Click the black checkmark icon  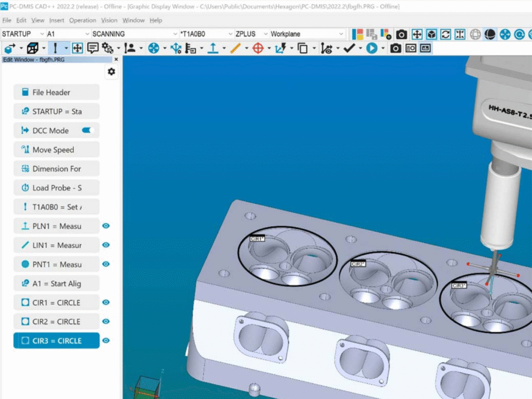349,48
